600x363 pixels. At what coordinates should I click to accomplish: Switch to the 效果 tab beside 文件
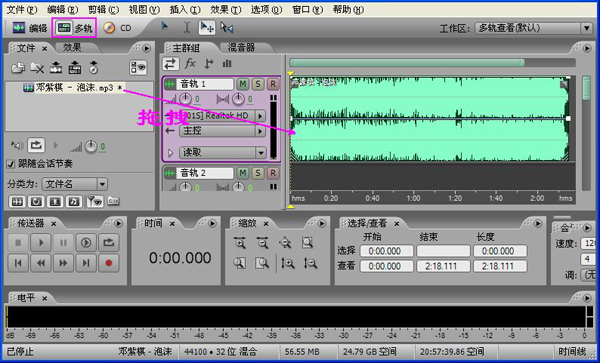coord(72,47)
